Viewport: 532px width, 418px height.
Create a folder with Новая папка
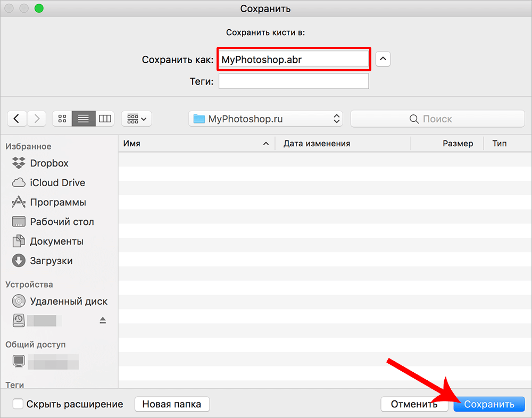[x=172, y=404]
